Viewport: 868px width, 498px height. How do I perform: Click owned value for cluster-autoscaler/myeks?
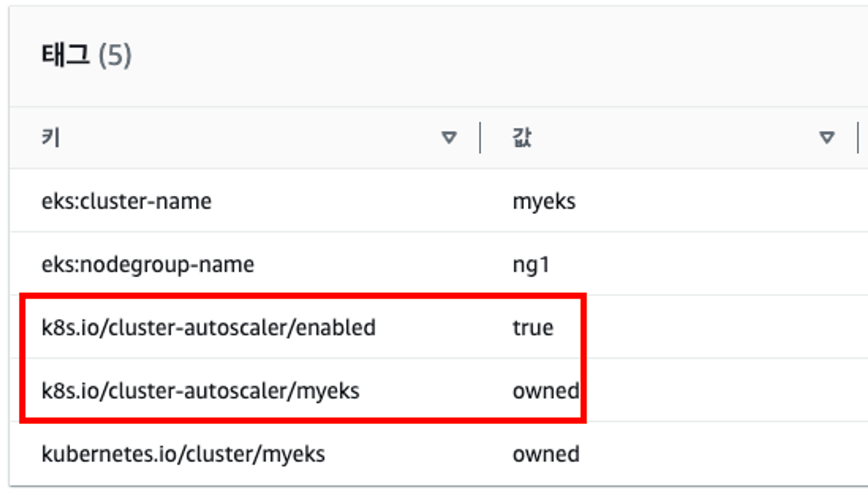click(546, 391)
